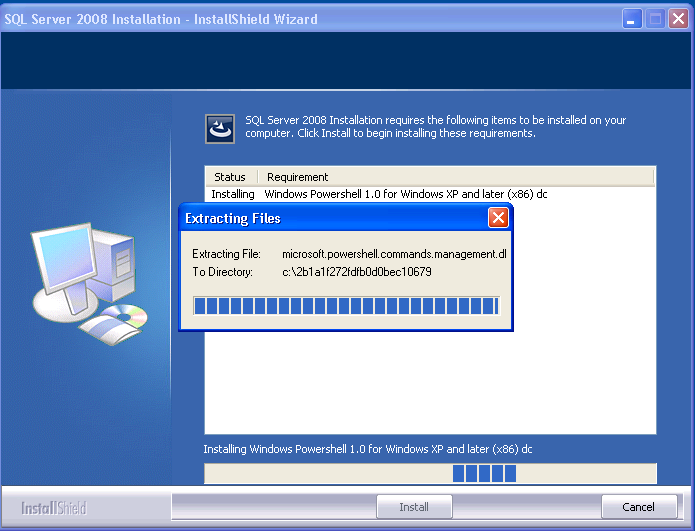
Task: Click the installer disc icon beside requirements text
Action: [x=220, y=129]
